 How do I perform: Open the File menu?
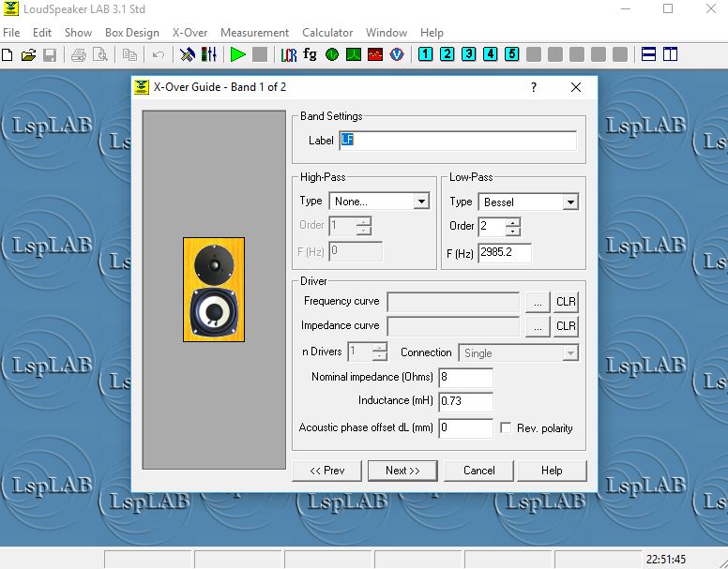point(11,33)
